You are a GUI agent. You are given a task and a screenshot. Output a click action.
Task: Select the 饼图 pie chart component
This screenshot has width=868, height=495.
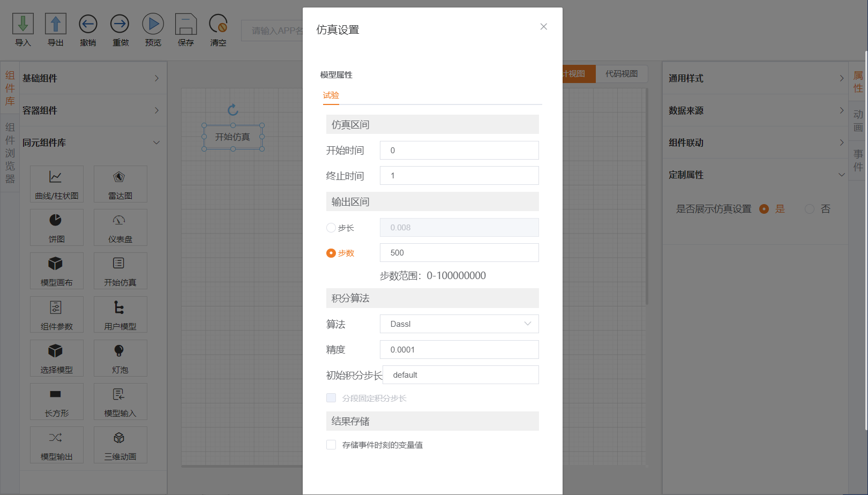click(57, 227)
